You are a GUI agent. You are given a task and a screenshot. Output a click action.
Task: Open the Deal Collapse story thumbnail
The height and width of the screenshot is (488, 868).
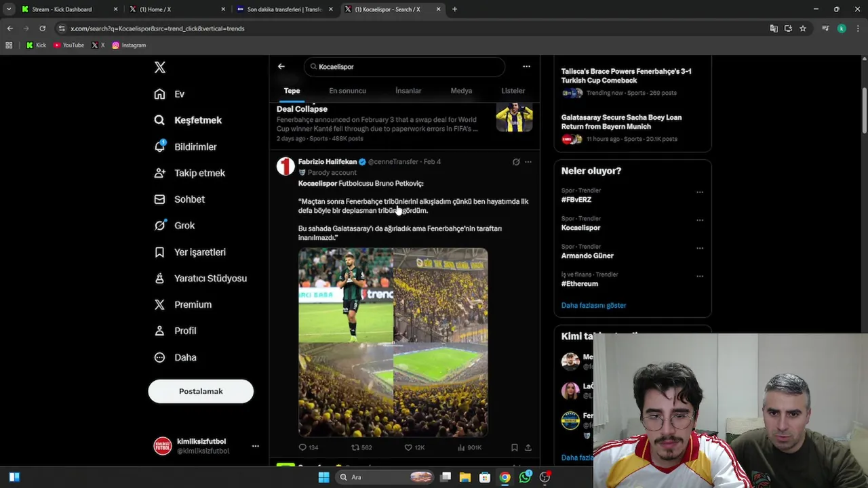514,117
